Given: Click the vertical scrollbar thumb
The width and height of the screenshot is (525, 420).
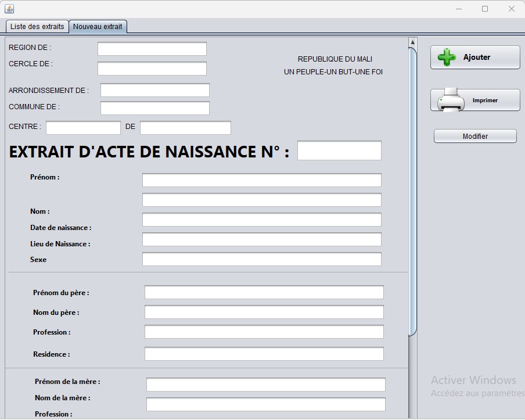Looking at the screenshot, I should coord(413,192).
